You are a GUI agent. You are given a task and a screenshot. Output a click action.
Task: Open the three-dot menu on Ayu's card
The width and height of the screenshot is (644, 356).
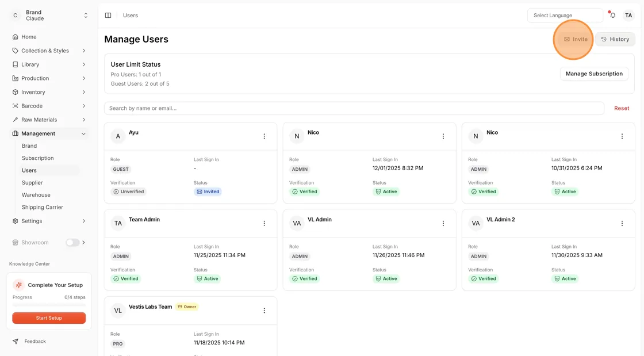tap(264, 136)
